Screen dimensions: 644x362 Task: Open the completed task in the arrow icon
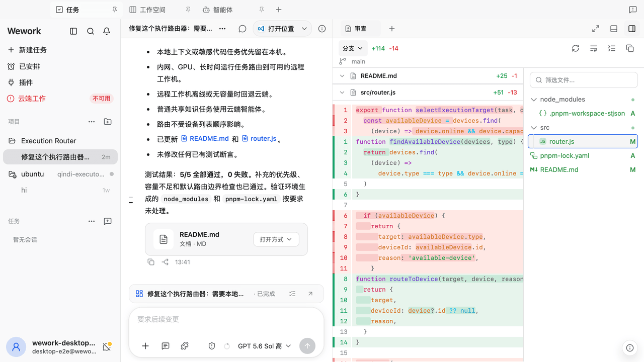310,294
